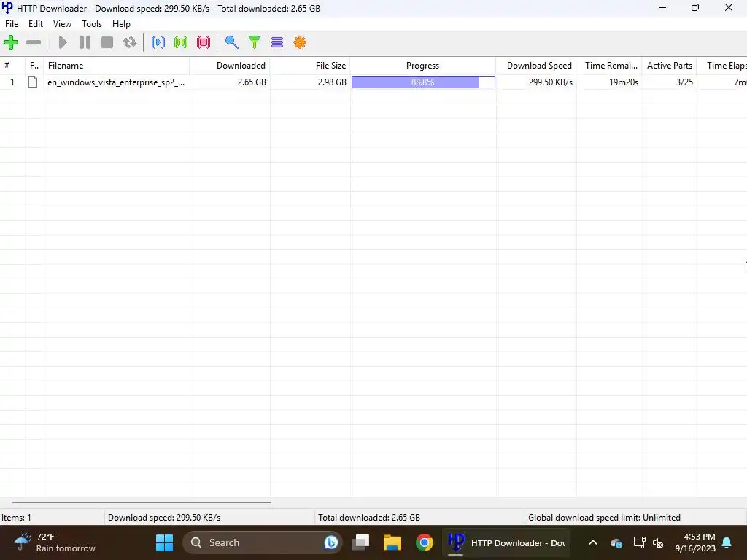Click the Download speed status bar entry
Screen dimensions: 747x560
[x=209, y=517]
